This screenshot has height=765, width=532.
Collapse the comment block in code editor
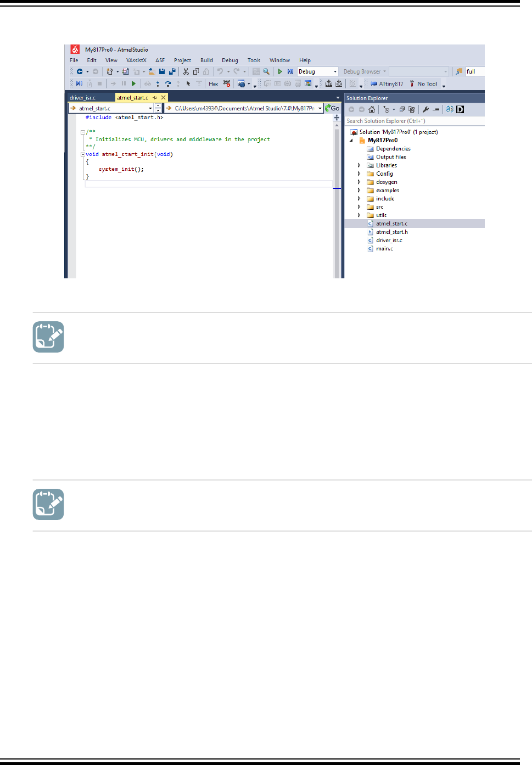coord(82,132)
